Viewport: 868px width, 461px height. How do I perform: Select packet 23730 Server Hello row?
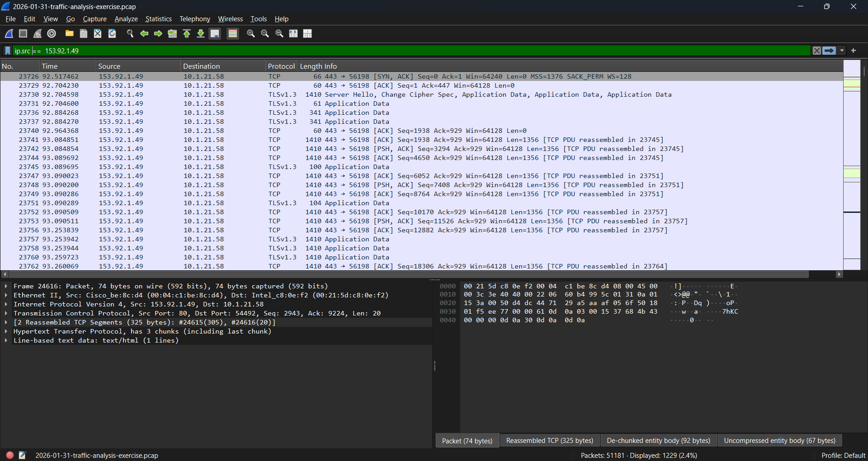[x=422, y=94]
